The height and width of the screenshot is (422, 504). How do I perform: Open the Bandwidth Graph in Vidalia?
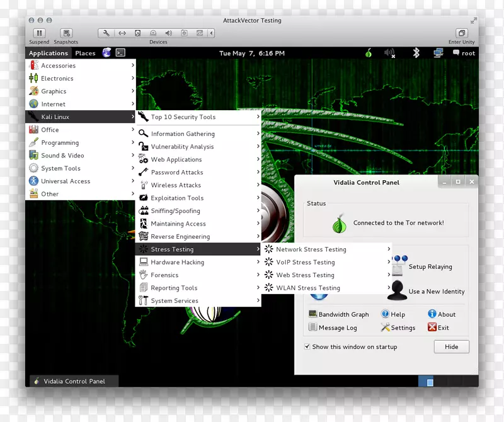pyautogui.click(x=340, y=314)
